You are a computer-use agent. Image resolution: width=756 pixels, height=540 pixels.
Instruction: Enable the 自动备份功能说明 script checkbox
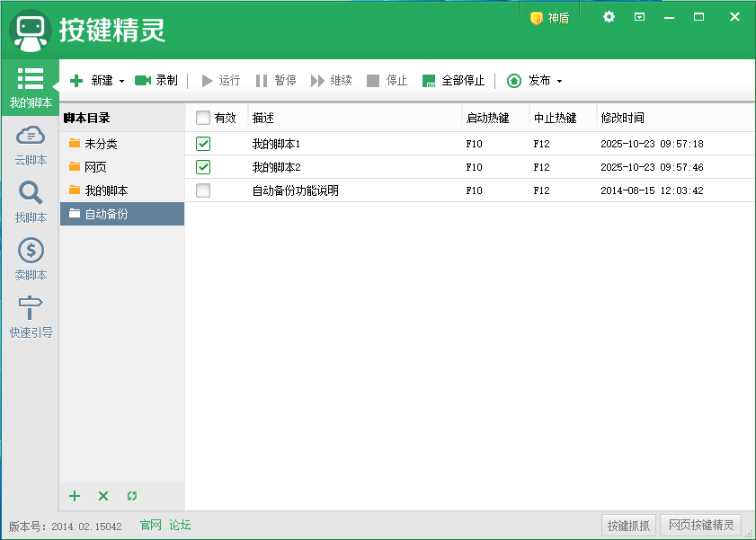pos(203,190)
